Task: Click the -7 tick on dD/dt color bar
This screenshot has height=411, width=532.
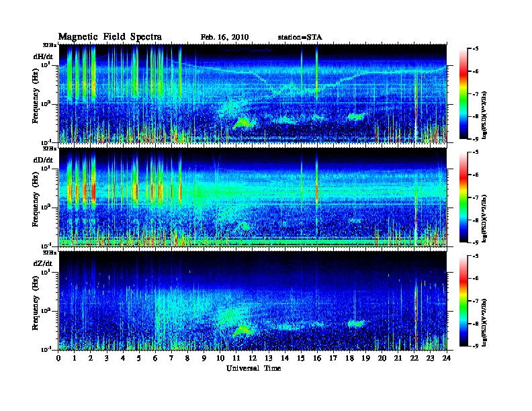Action: [476, 197]
